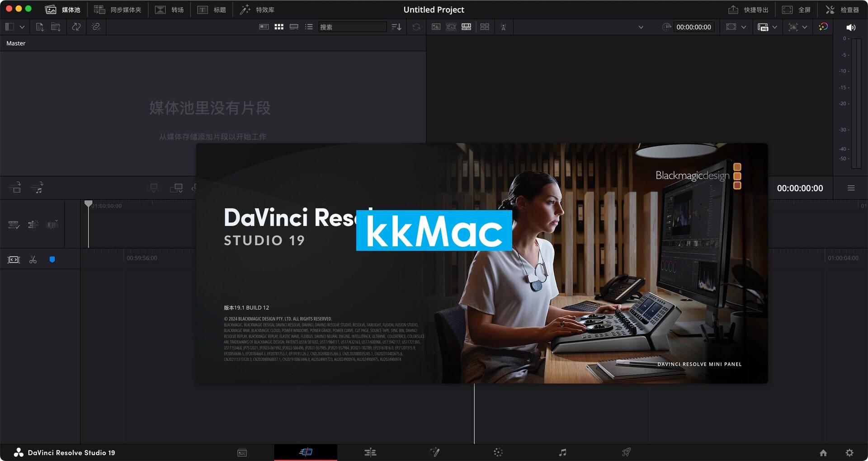Toggle the bypass color grades icon

tap(823, 27)
